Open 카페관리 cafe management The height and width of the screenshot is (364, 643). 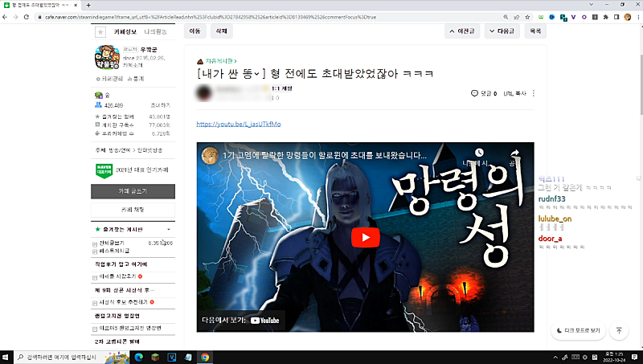point(110,79)
